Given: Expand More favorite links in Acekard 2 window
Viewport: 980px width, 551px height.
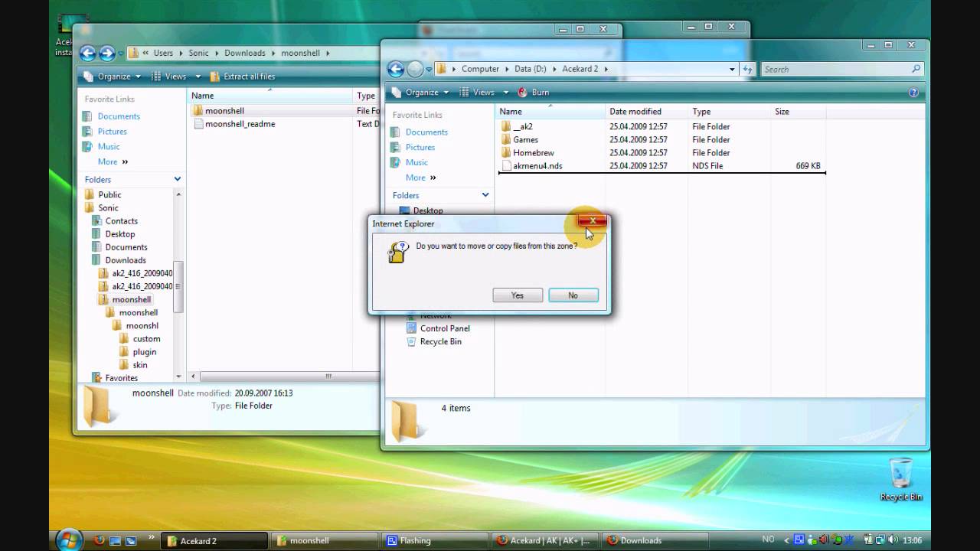Looking at the screenshot, I should (420, 178).
